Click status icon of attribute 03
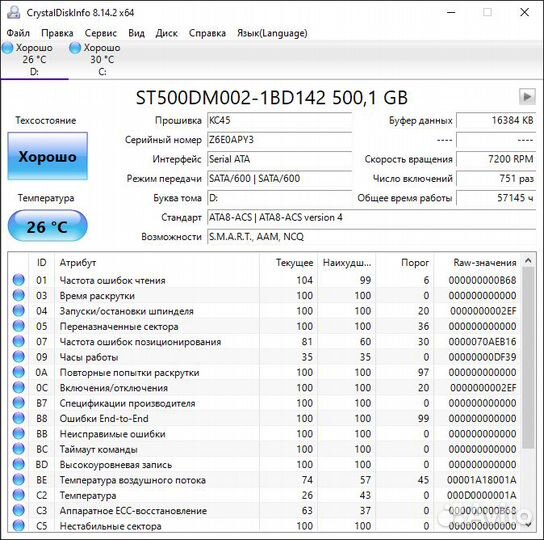The width and height of the screenshot is (544, 540). [x=19, y=295]
